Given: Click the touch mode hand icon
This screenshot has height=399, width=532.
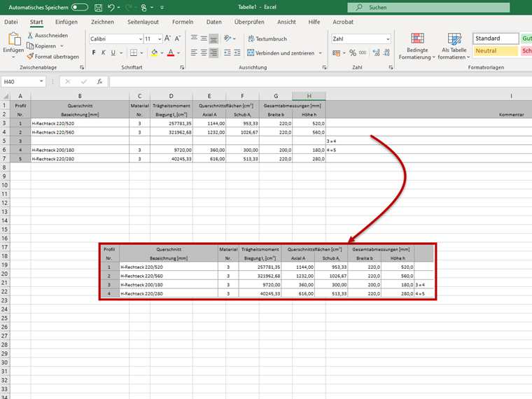Looking at the screenshot, I should 144,8.
